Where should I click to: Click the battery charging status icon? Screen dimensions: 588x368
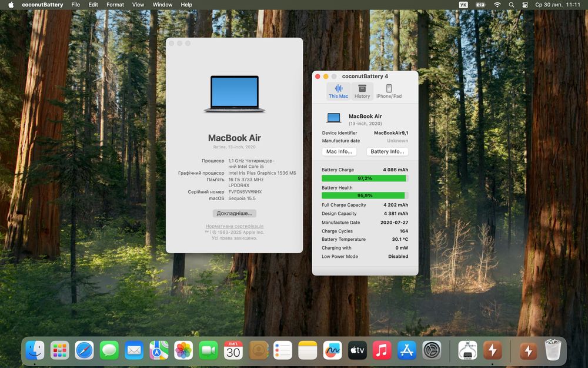click(x=480, y=5)
